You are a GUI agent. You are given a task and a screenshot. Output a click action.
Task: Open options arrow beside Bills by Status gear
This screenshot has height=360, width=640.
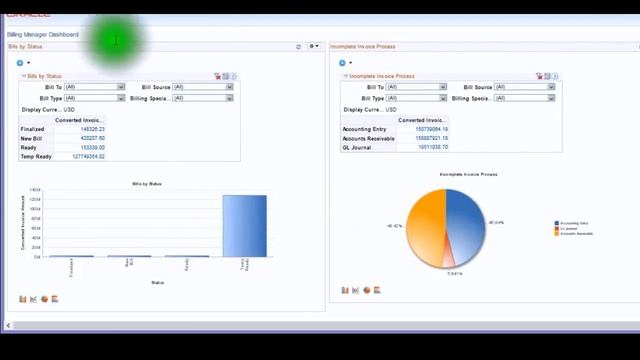29,63
